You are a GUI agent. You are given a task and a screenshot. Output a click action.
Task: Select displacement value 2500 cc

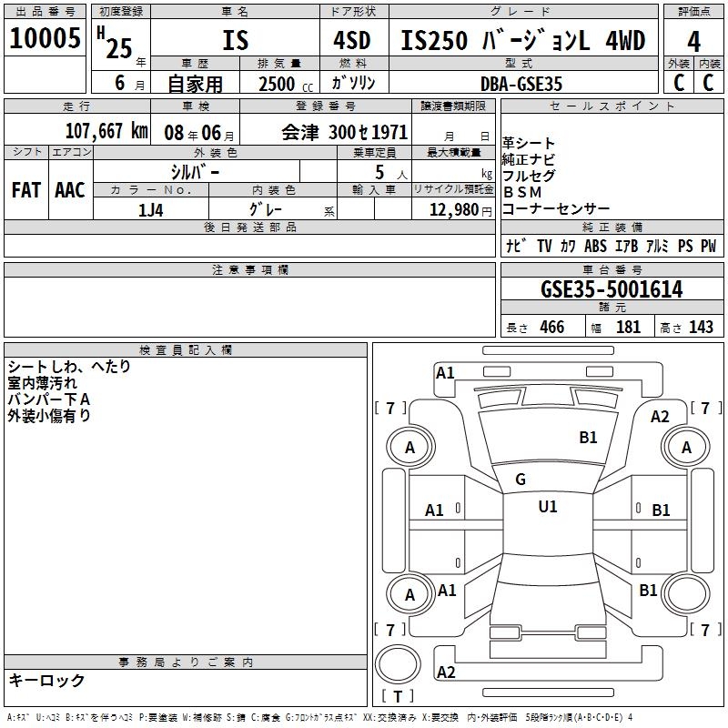click(x=286, y=84)
